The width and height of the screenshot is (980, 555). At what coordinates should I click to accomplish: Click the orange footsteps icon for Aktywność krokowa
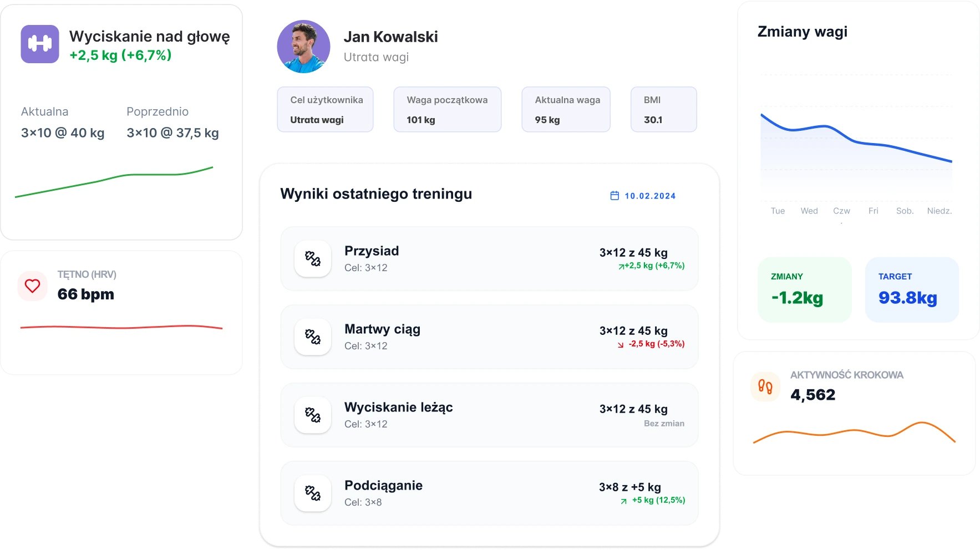point(765,386)
